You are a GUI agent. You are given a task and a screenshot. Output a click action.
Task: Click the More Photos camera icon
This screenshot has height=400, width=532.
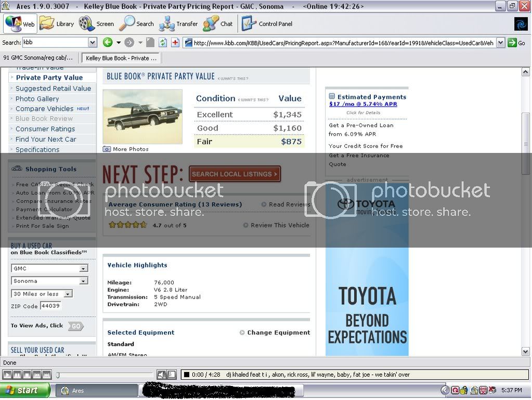coord(107,149)
